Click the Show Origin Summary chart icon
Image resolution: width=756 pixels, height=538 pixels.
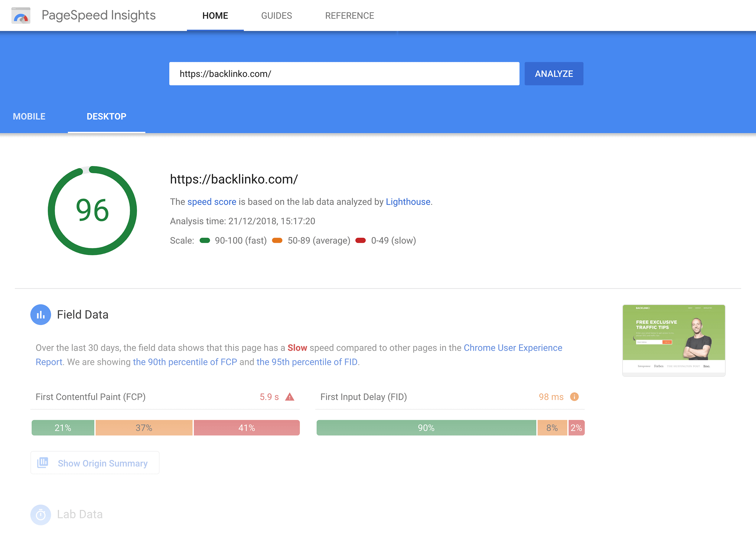tap(43, 462)
